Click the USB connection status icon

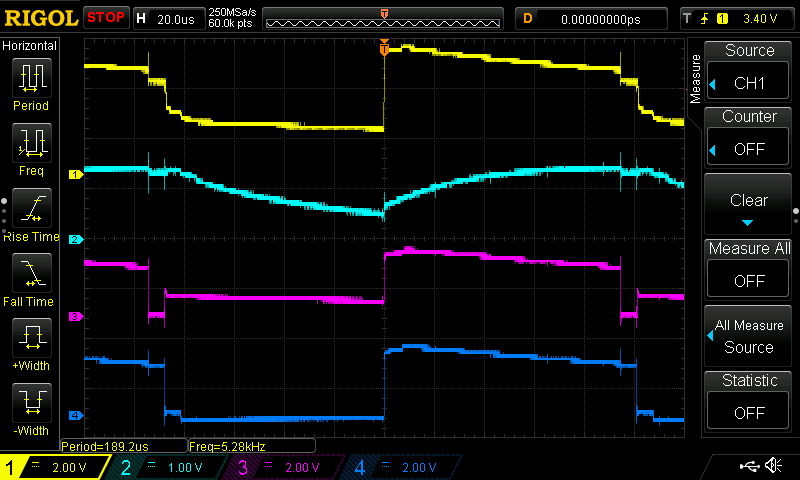coord(749,466)
